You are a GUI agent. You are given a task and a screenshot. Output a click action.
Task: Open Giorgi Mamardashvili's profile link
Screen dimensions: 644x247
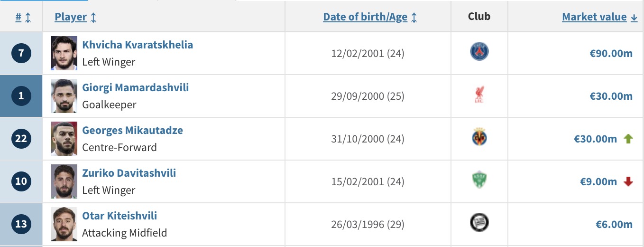click(x=136, y=88)
